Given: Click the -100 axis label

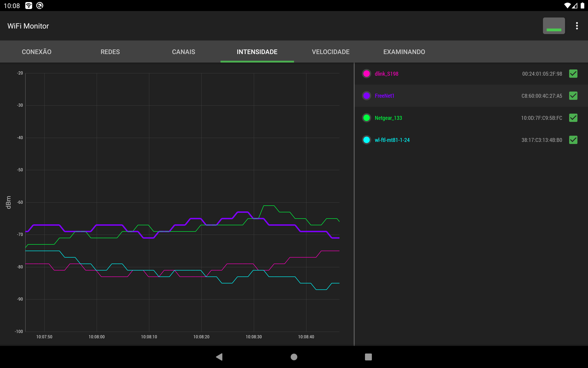Looking at the screenshot, I should pos(19,331).
